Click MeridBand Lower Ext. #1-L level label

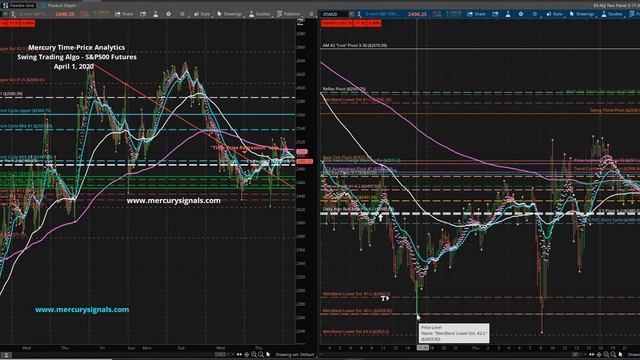click(356, 293)
